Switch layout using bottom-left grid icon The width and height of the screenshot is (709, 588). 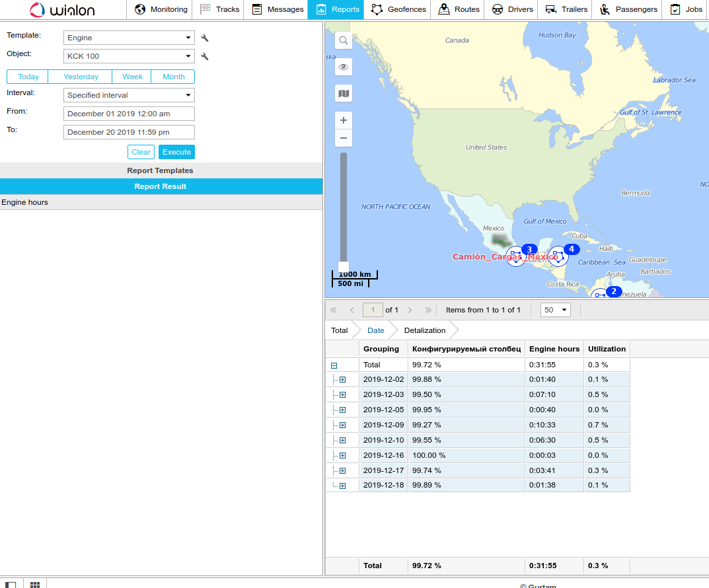click(35, 584)
